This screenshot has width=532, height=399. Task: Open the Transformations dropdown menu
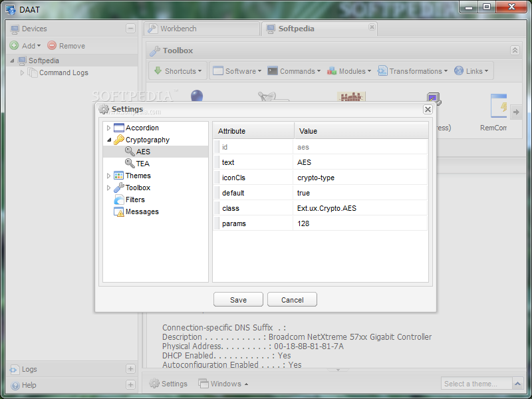point(413,71)
